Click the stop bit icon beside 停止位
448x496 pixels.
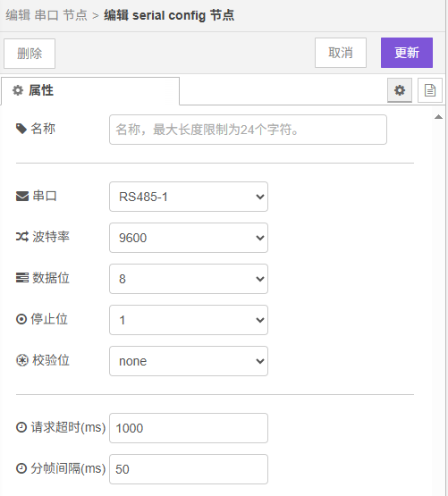21,319
